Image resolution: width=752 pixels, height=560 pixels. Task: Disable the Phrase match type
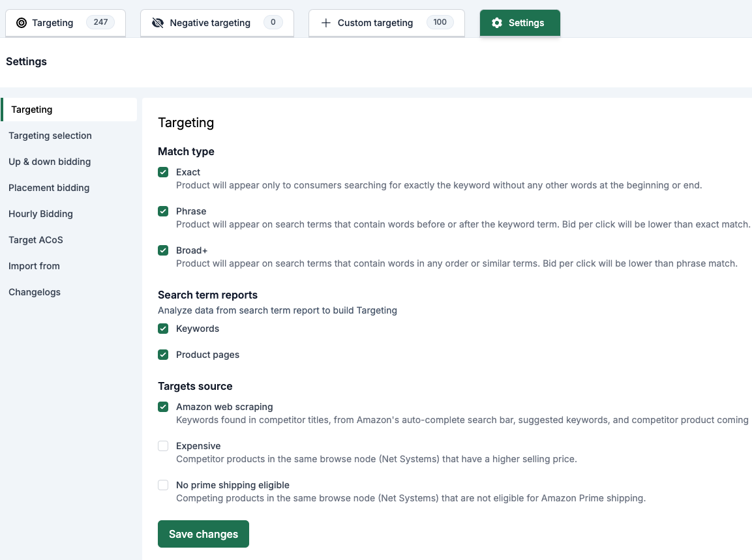(x=163, y=211)
